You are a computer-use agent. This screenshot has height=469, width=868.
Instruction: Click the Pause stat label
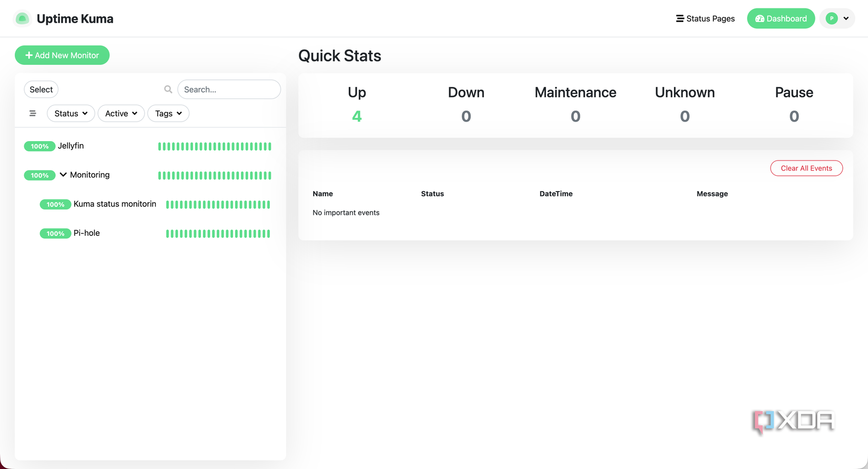794,93
